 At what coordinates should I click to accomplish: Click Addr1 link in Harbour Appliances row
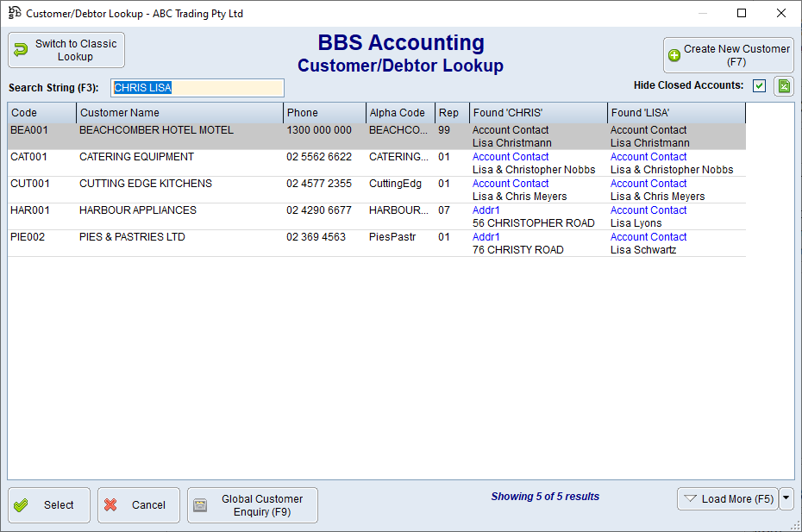click(486, 210)
